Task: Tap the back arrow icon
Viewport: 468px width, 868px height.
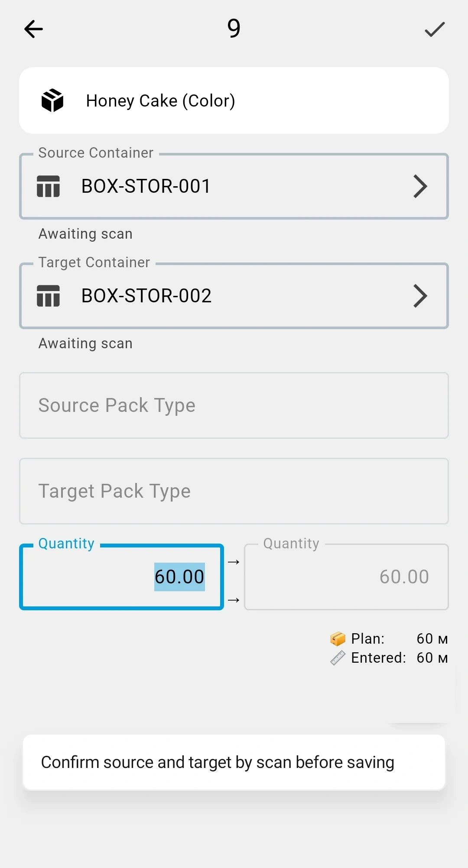Action: [33, 29]
